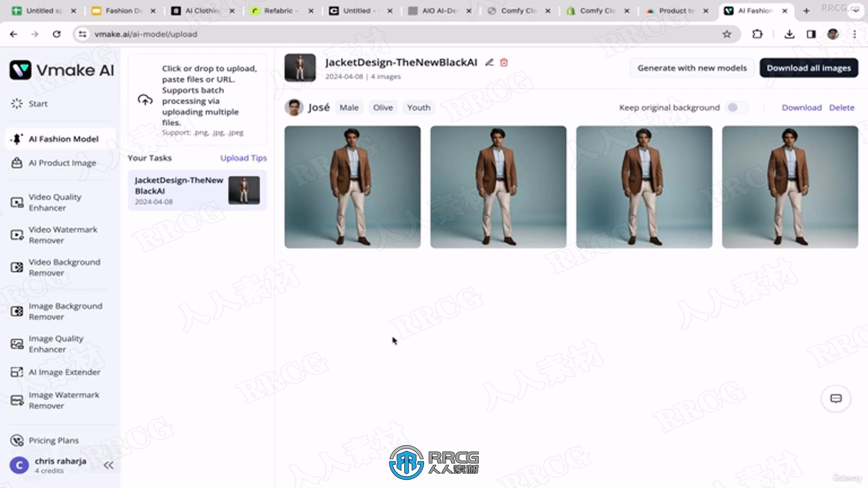Collapse the sidebar with double-chevron
This screenshot has width=868, height=488.
coord(108,465)
